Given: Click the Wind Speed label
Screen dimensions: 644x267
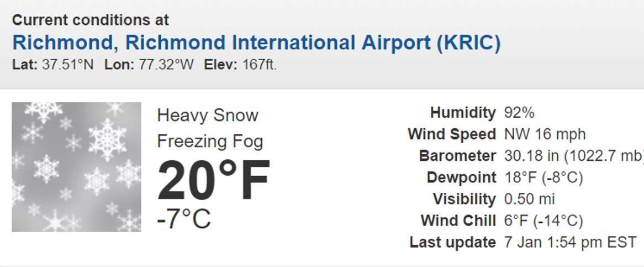Looking at the screenshot, I should (452, 134).
